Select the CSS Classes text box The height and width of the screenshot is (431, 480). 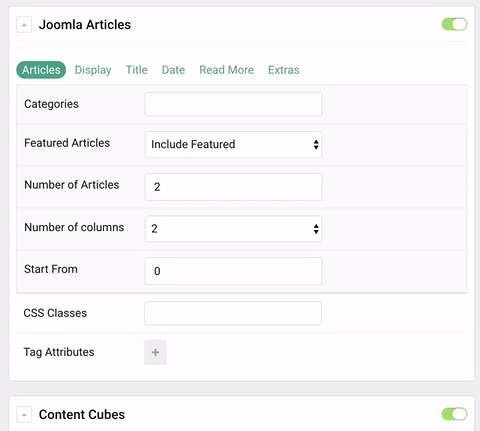pyautogui.click(x=233, y=313)
